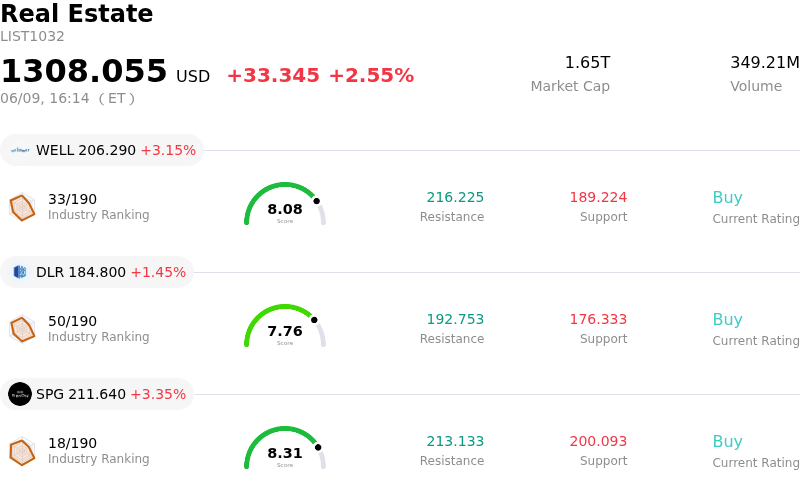Select the DLR support value 176.333
Viewport: 800px width, 488px height.
(x=598, y=319)
